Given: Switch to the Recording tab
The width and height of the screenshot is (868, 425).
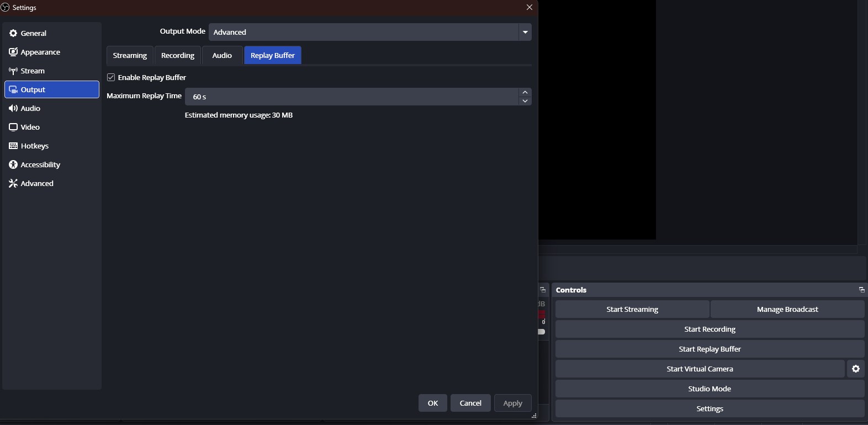Looking at the screenshot, I should pos(178,55).
